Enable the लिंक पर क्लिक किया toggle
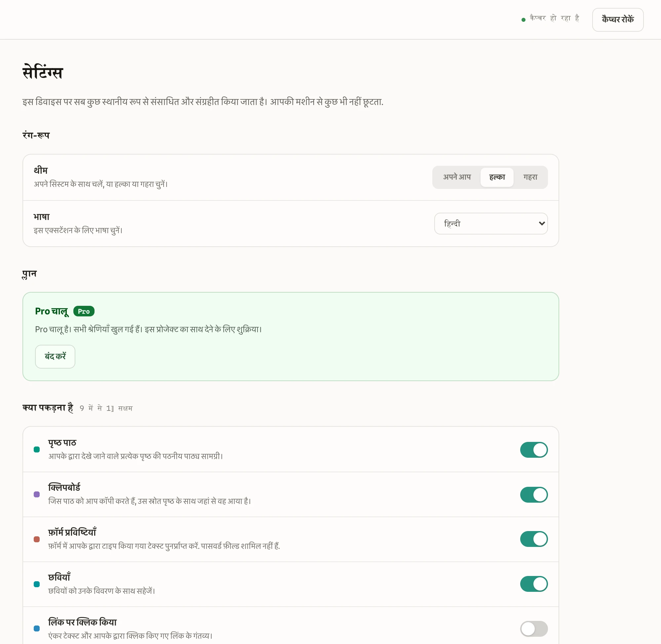 534,628
